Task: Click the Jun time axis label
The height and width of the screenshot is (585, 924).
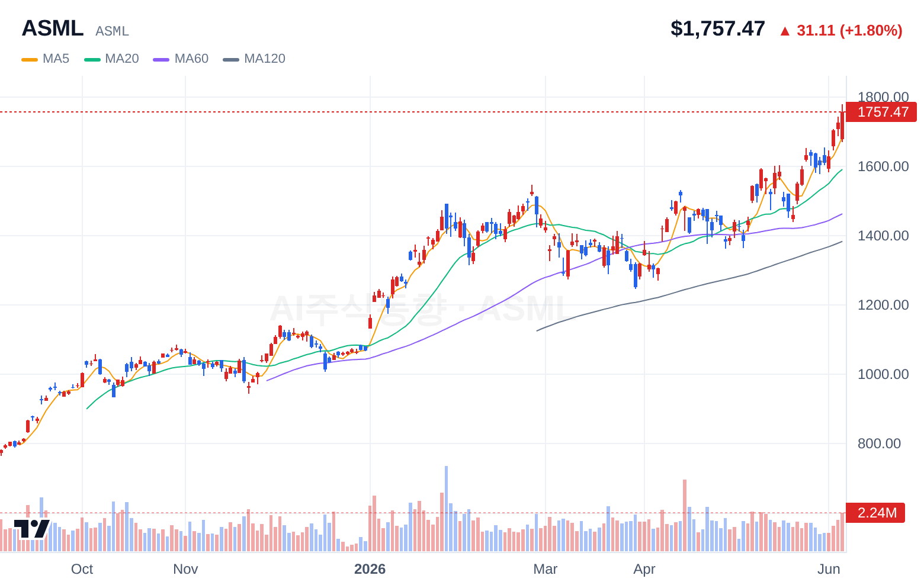Action: point(829,569)
